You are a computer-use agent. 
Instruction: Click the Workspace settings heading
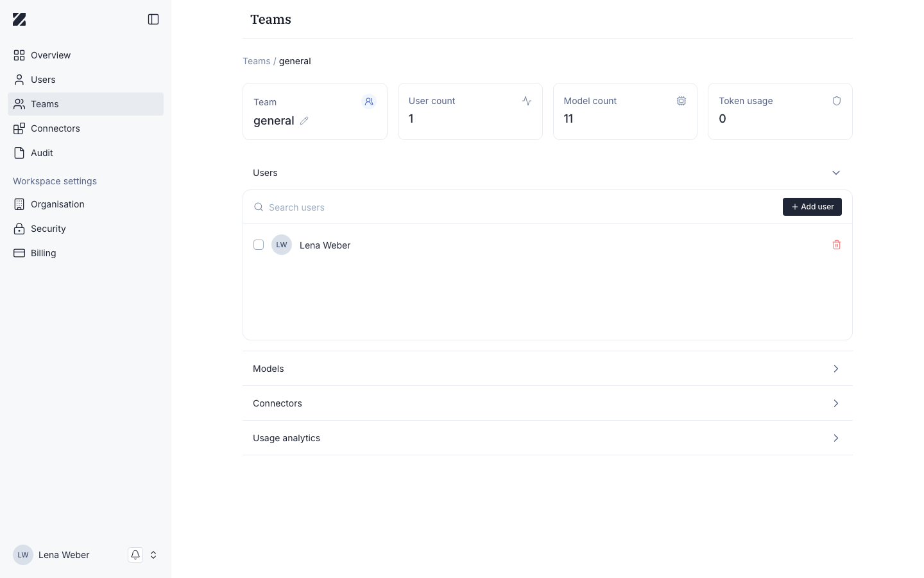55,181
